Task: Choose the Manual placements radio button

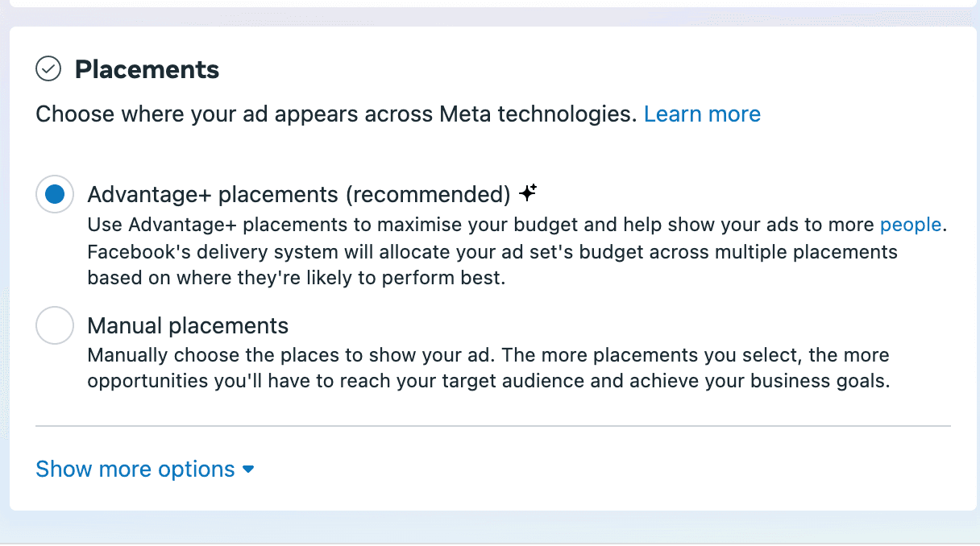Action: pyautogui.click(x=55, y=326)
